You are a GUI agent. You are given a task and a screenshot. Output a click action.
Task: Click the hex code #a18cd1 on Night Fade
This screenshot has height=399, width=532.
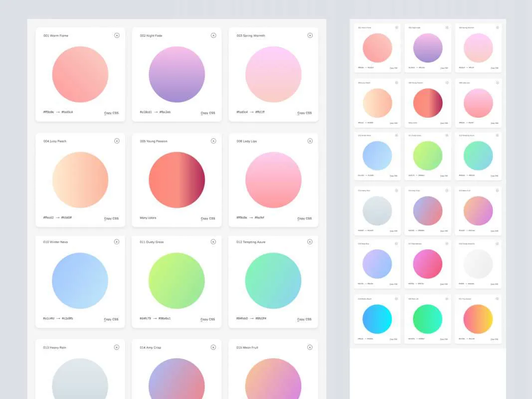pos(146,112)
